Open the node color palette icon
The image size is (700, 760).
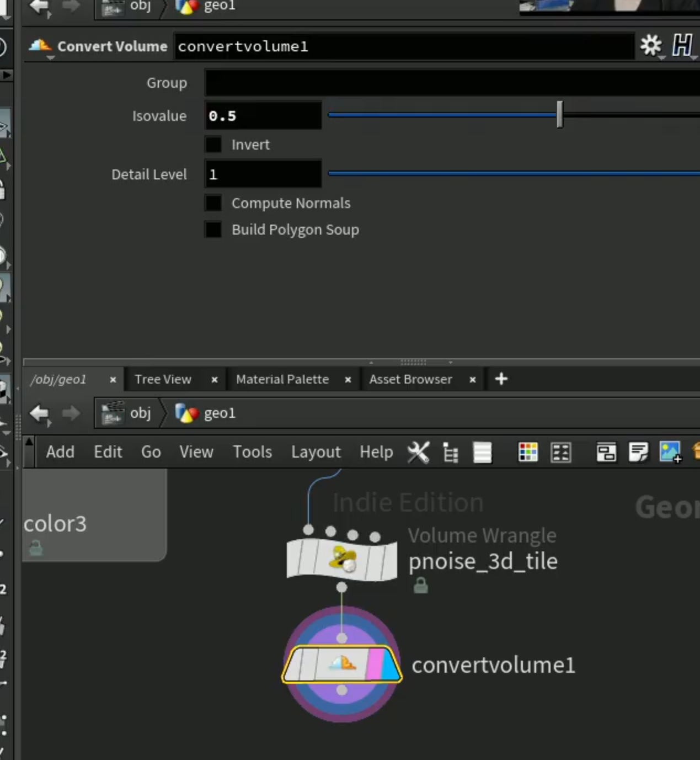click(x=528, y=453)
